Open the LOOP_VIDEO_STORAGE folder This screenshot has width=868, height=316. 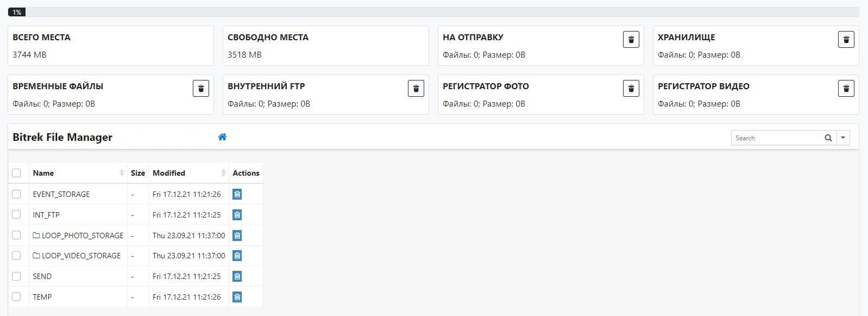tap(81, 256)
